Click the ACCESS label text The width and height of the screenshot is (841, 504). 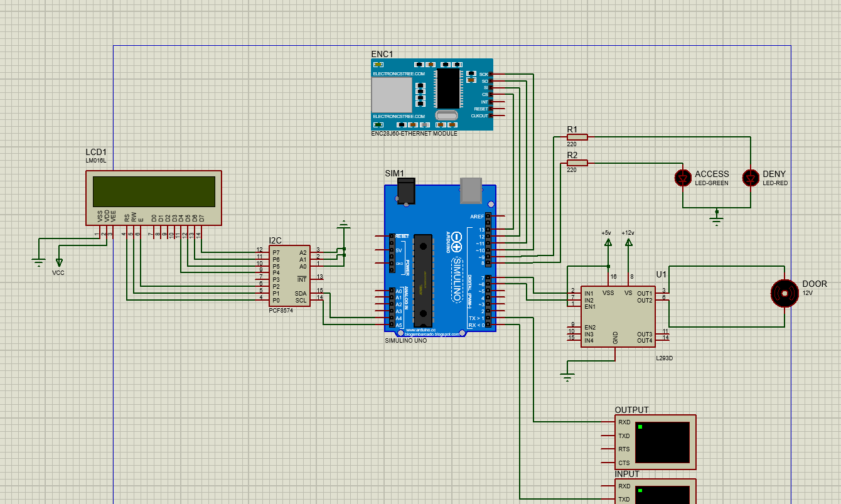[x=712, y=174]
